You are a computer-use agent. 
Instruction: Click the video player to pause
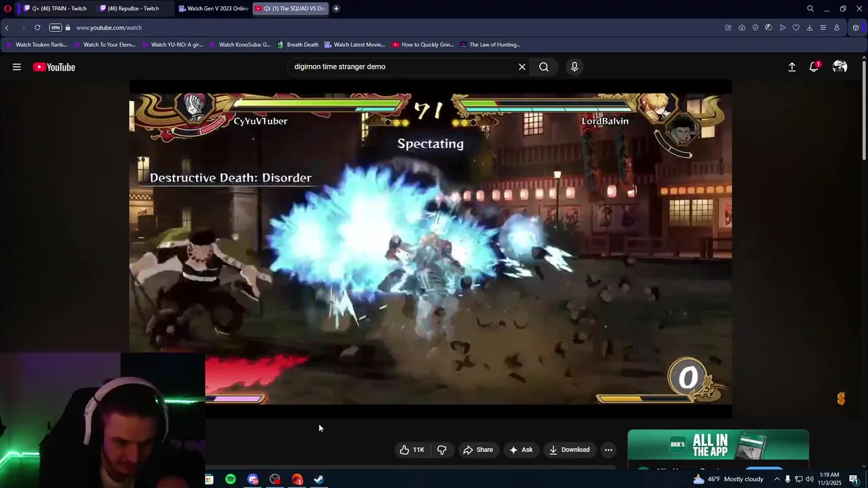point(431,249)
